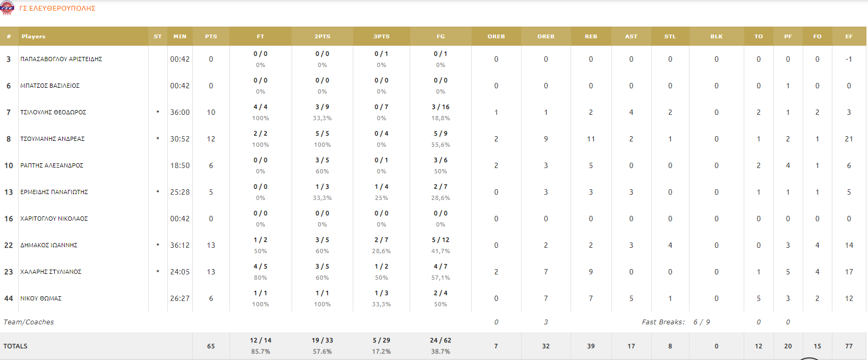The image size is (868, 360).
Task: Open player ΝΙΚΟΥ ΘΩΜΑΣ
Action: (x=41, y=298)
